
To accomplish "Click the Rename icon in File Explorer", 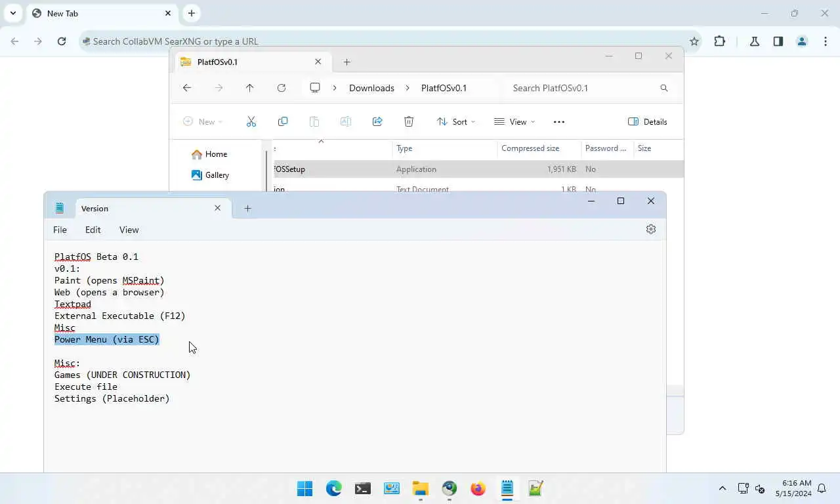I will 346,121.
